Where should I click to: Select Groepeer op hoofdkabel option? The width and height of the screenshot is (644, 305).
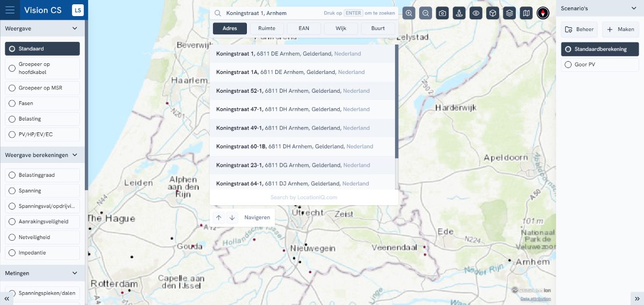click(x=42, y=68)
